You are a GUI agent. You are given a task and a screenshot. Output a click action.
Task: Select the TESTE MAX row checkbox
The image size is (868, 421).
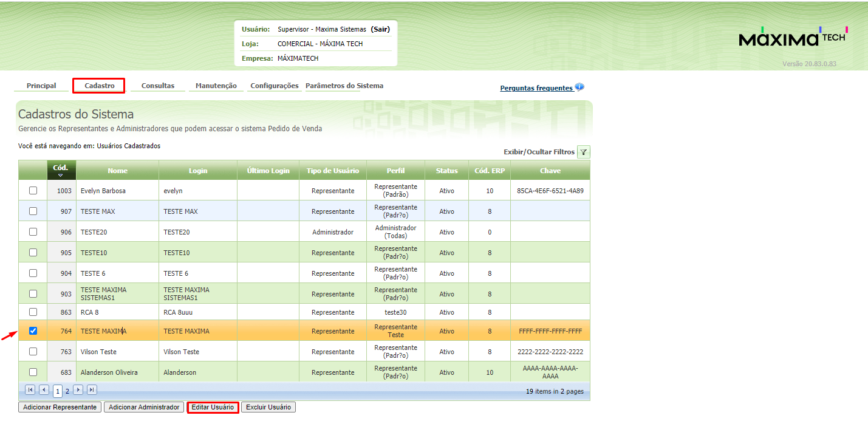33,211
